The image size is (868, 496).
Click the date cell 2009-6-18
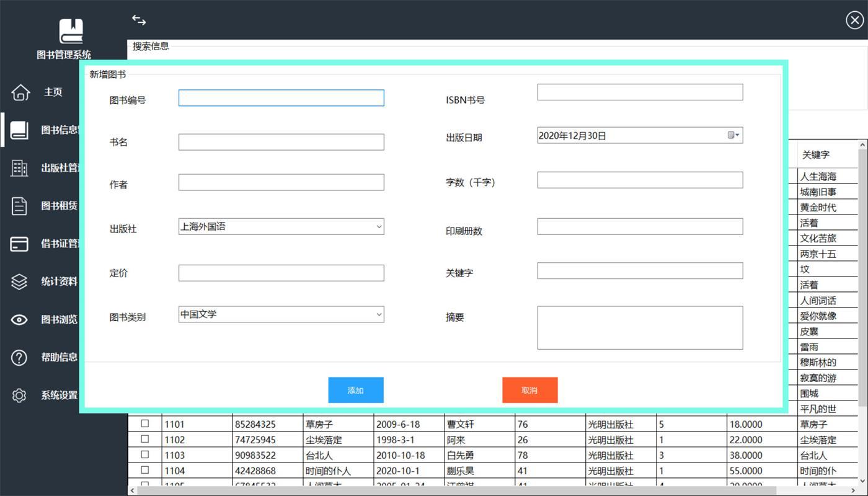(x=409, y=425)
